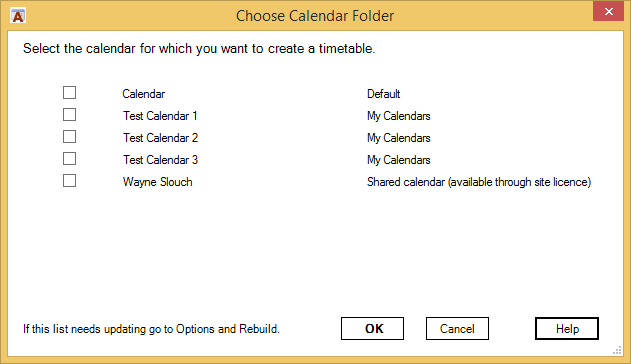Click the Cancel button
The width and height of the screenshot is (631, 364).
(457, 329)
